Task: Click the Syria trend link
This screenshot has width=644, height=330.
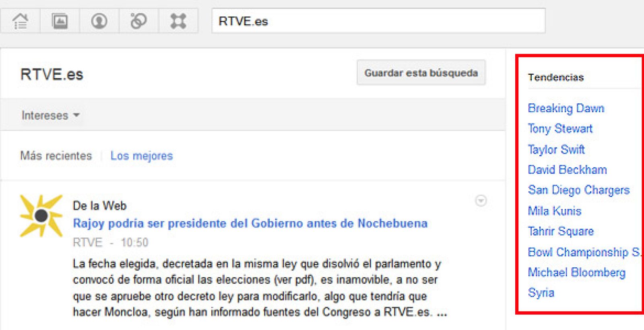Action: pyautogui.click(x=541, y=293)
